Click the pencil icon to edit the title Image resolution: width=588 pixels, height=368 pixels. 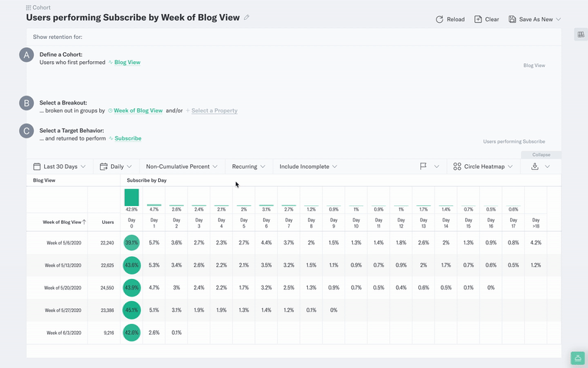pos(246,17)
